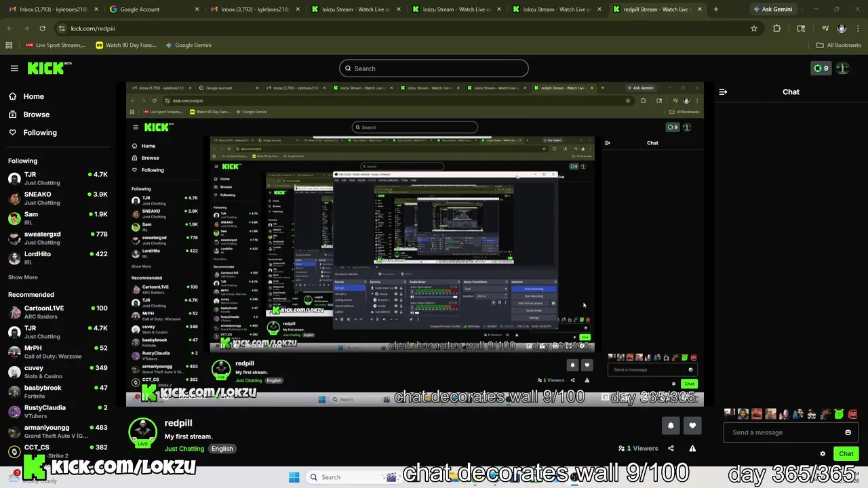Viewport: 868px width, 488px height.
Task: Open Browse in the Kick sidebar
Action: tap(29, 115)
